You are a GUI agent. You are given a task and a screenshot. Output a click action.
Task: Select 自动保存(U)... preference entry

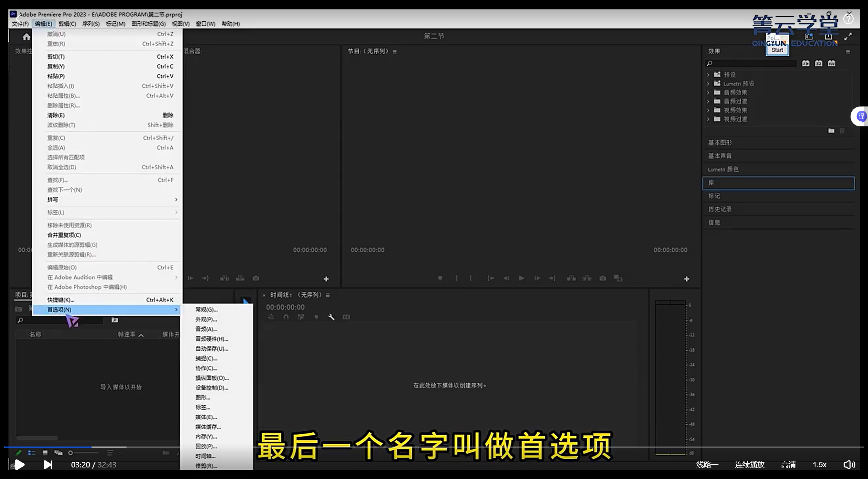[x=212, y=348]
